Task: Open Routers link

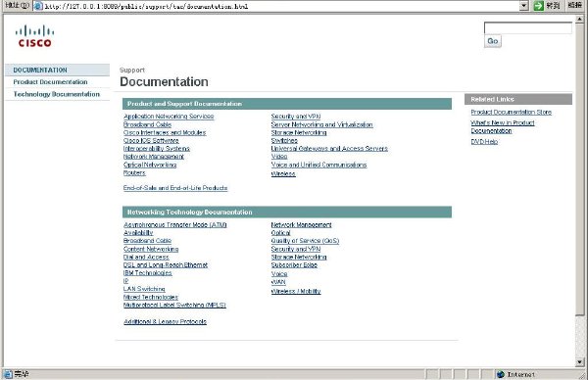Action: point(134,172)
